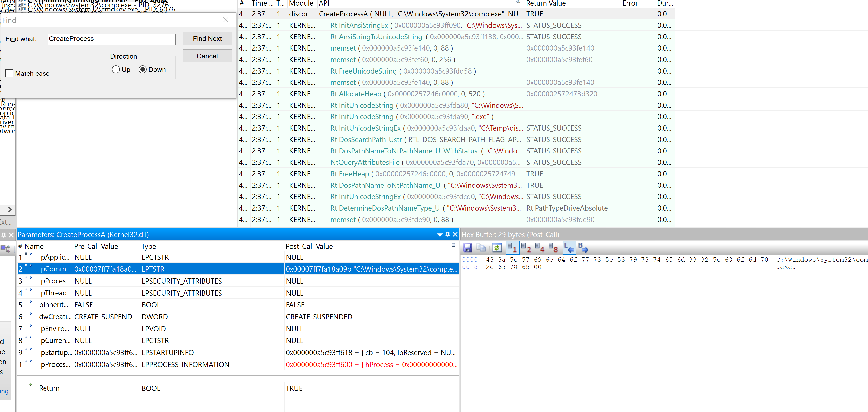868x412 pixels.
Task: Expand the lpCurren parameter row
Action: point(26,337)
